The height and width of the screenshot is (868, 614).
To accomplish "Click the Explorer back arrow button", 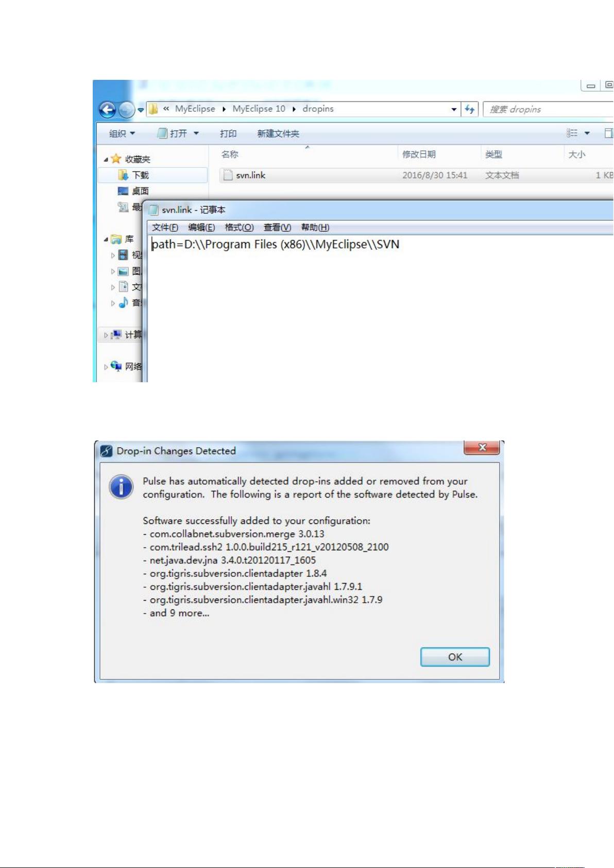I will [107, 110].
